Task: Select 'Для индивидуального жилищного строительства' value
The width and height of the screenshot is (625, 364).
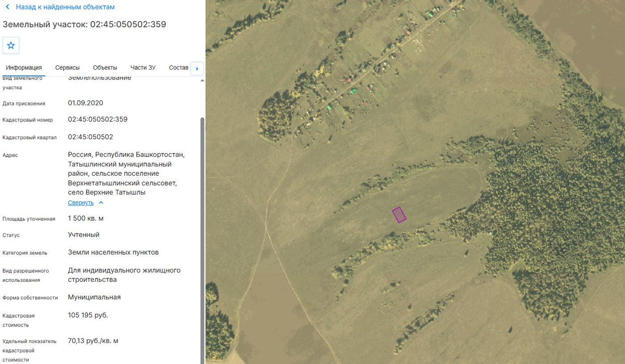Action: [x=124, y=275]
